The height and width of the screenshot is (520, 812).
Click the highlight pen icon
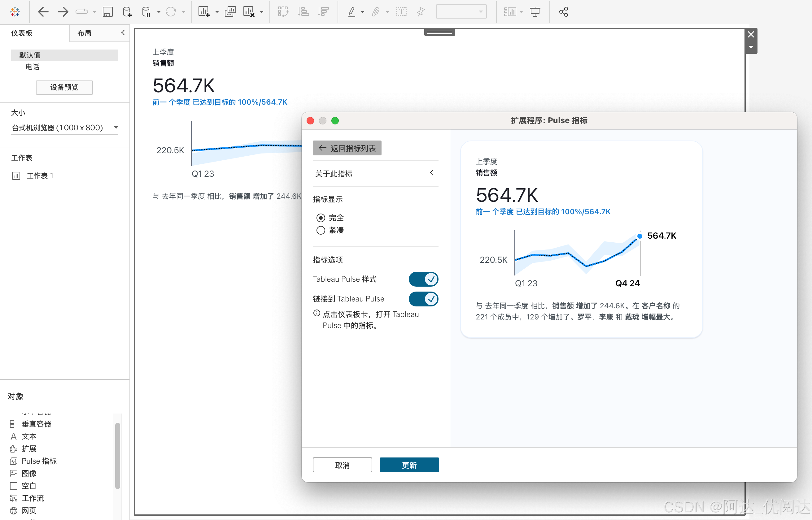351,12
